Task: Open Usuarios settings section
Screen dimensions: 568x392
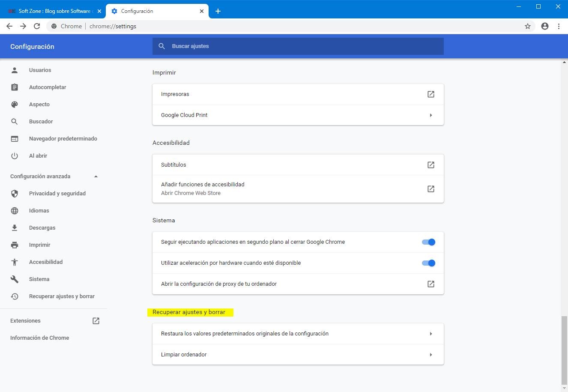Action: [x=40, y=70]
